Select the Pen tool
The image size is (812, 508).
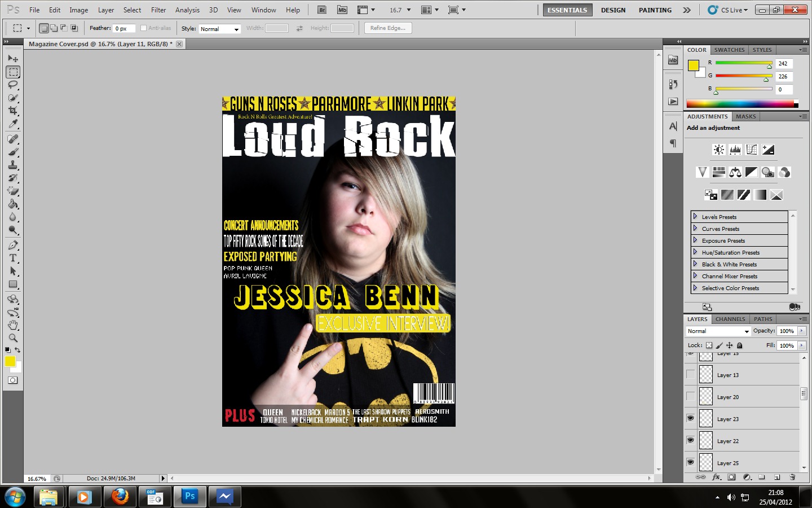(13, 245)
